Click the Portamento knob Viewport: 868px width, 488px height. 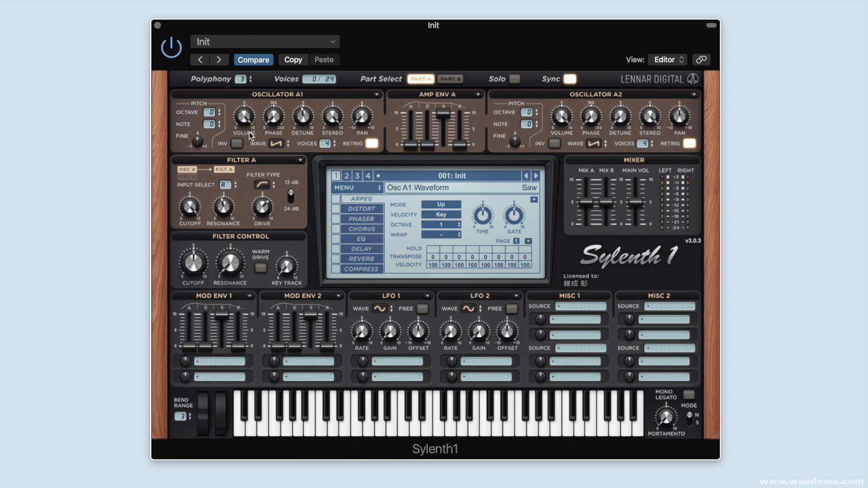[x=666, y=417]
